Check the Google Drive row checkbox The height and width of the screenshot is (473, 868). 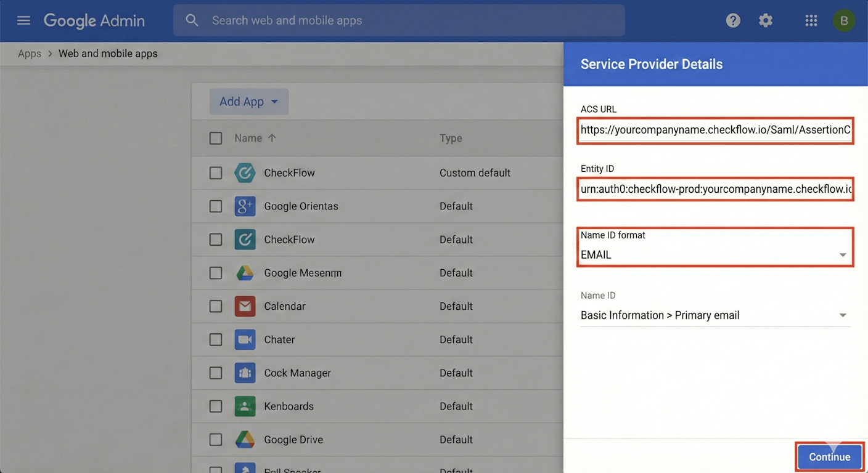pos(216,439)
